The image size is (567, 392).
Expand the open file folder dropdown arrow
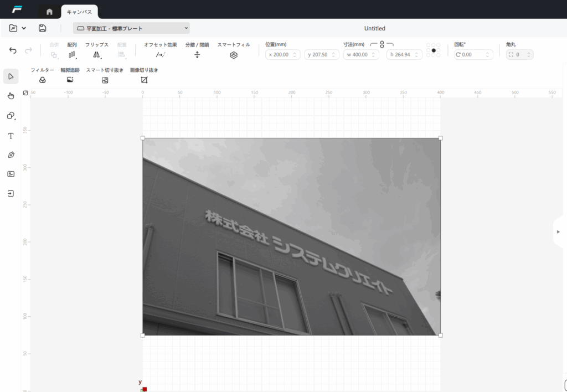(23, 28)
